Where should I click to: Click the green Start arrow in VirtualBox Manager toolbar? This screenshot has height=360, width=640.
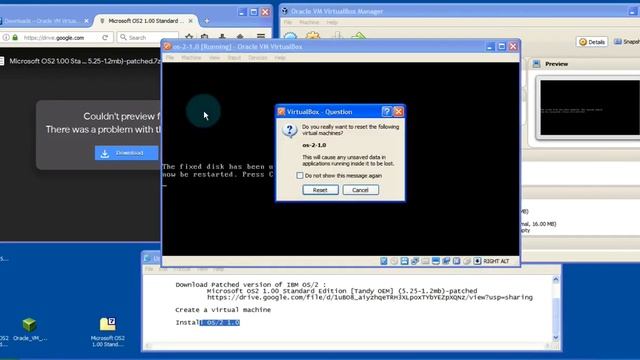click(x=359, y=36)
